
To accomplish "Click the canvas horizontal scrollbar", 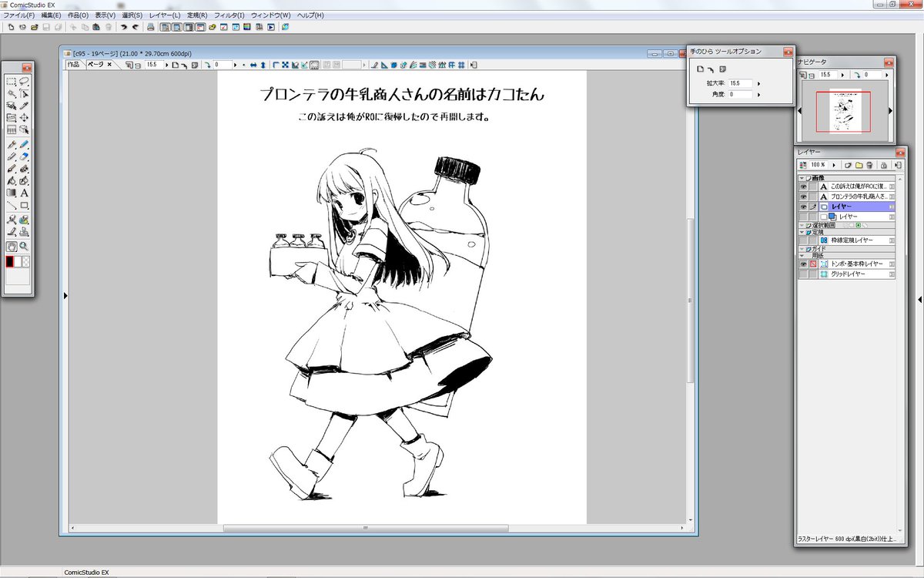I will (366, 529).
